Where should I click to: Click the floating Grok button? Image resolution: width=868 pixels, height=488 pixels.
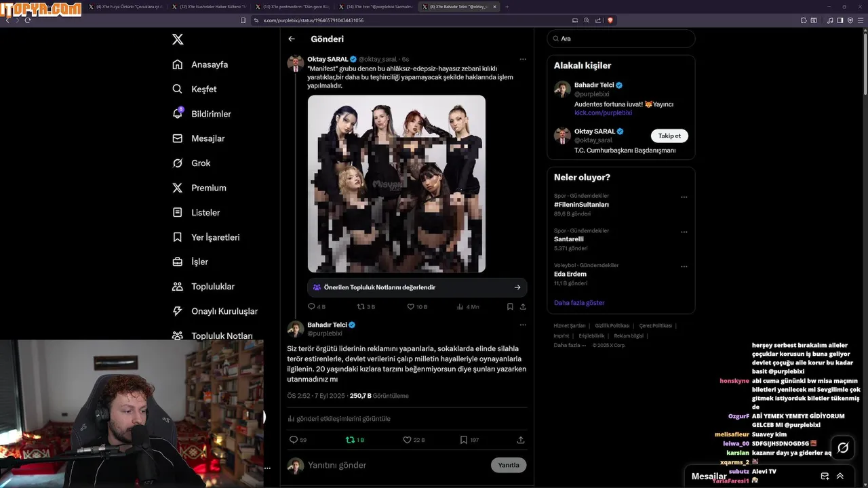tap(843, 448)
